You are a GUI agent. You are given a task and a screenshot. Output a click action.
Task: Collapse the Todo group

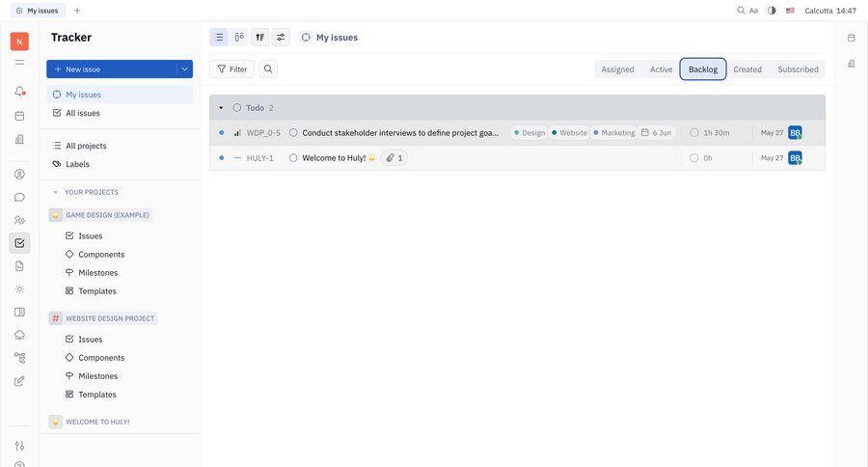coord(221,108)
